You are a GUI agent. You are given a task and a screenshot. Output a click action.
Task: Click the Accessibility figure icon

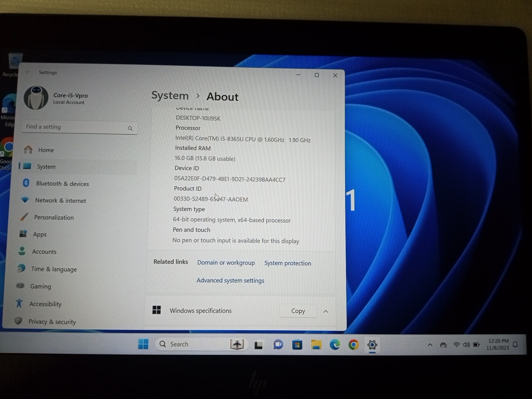click(x=19, y=303)
